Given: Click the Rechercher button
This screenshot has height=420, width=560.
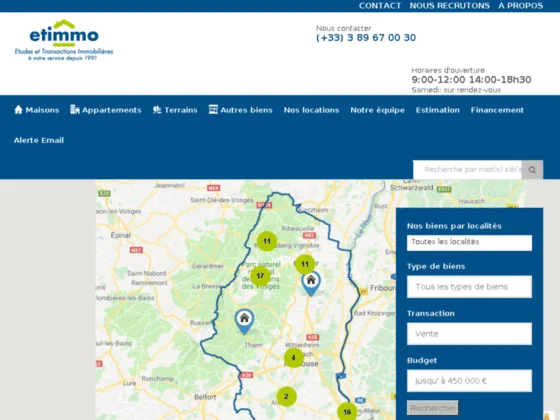Looking at the screenshot, I should (x=432, y=408).
